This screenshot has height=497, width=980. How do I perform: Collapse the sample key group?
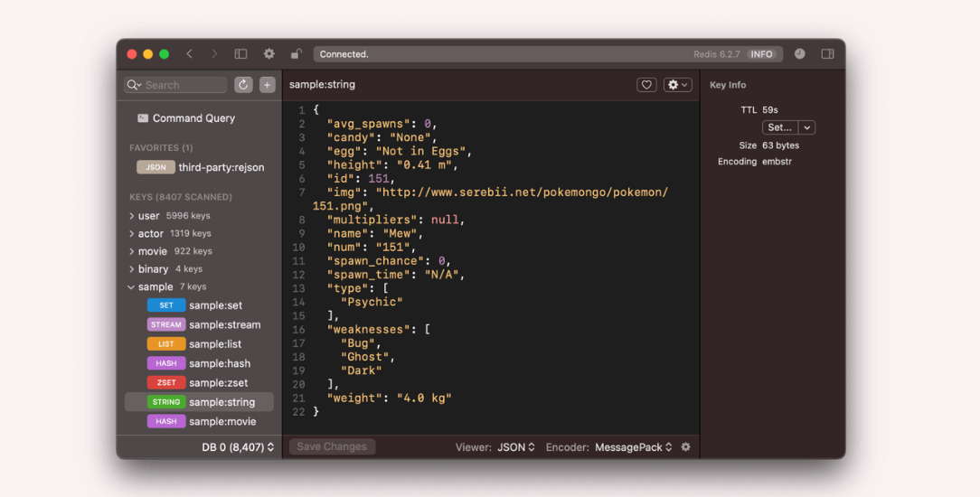(x=131, y=287)
